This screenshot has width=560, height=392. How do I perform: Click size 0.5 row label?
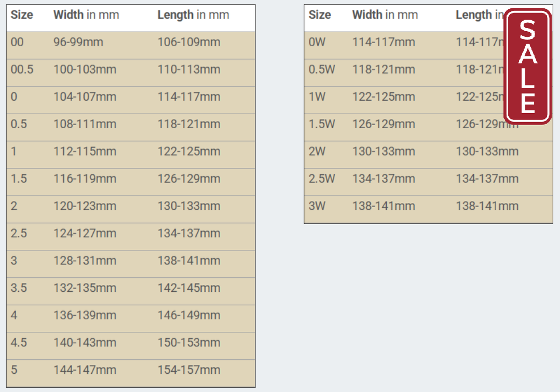[x=19, y=124]
